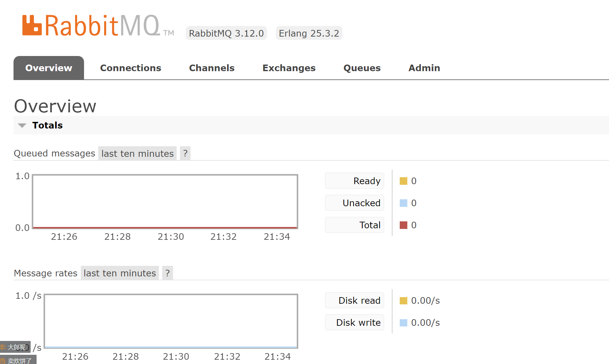Click the yellow Disk read color swatch

coord(403,300)
